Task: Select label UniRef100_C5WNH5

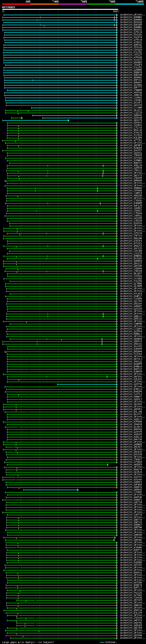Action: (131, 90)
